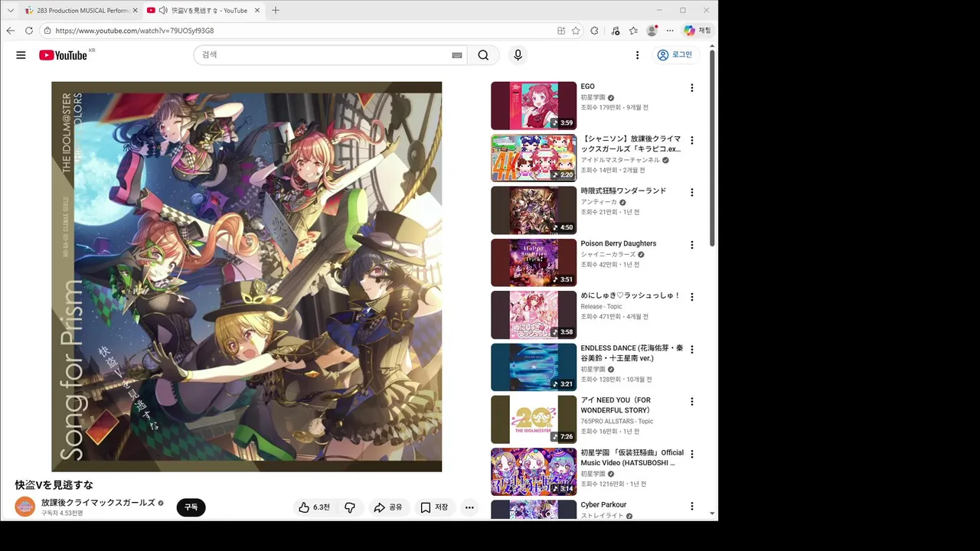Add page to favorites star icon

click(576, 31)
